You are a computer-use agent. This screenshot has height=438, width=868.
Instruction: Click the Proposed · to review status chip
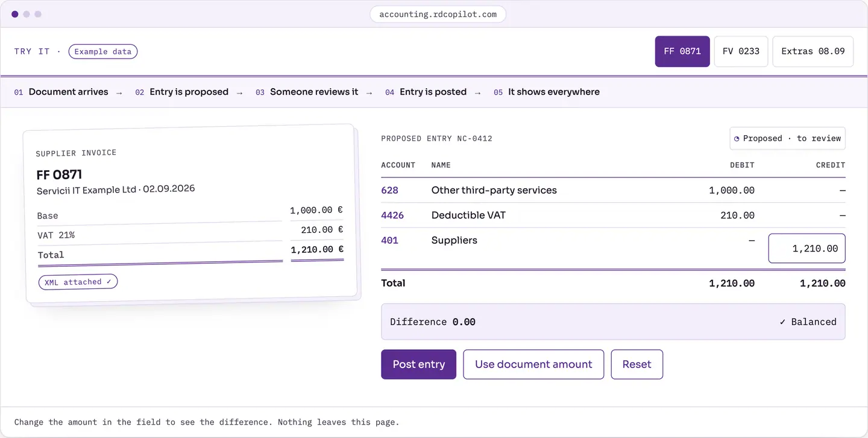point(787,138)
